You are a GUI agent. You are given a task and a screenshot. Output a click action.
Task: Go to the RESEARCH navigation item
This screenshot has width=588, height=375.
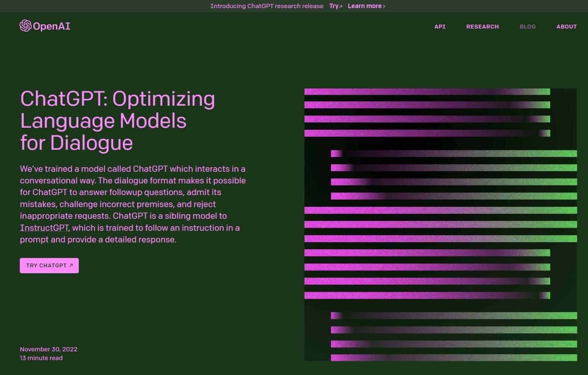pyautogui.click(x=482, y=27)
